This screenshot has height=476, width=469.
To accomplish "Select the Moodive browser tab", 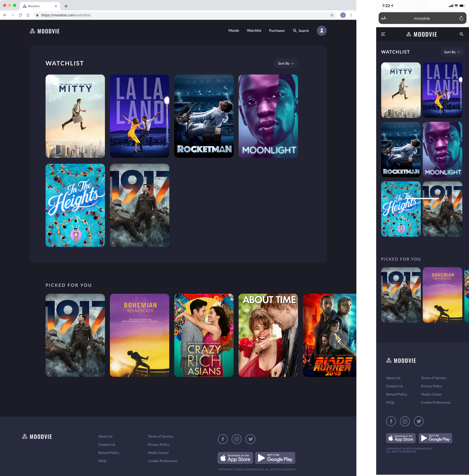I will pos(40,6).
